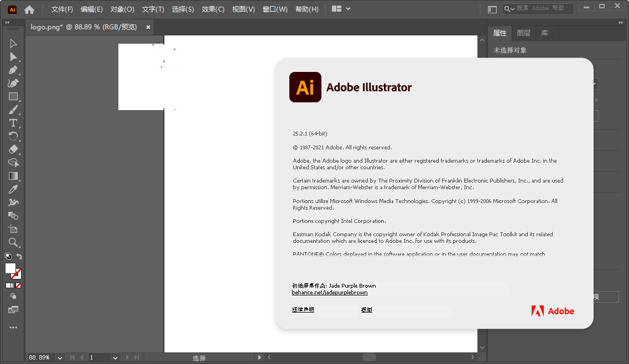Open the artboard number dropdown

pyautogui.click(x=115, y=358)
